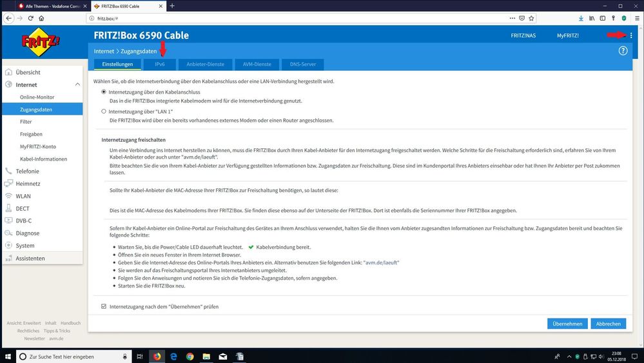Select Internetzugang über "LAN 1" radio

pos(104,112)
